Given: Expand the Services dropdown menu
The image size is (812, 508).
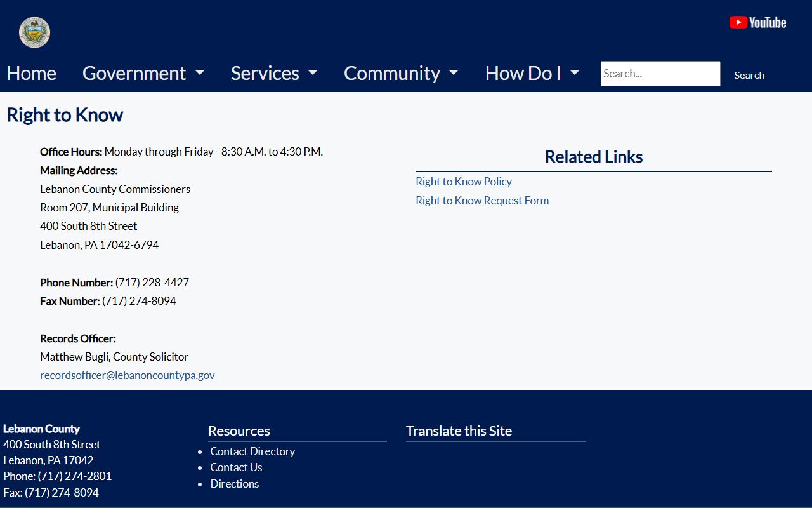Looking at the screenshot, I should tap(274, 73).
